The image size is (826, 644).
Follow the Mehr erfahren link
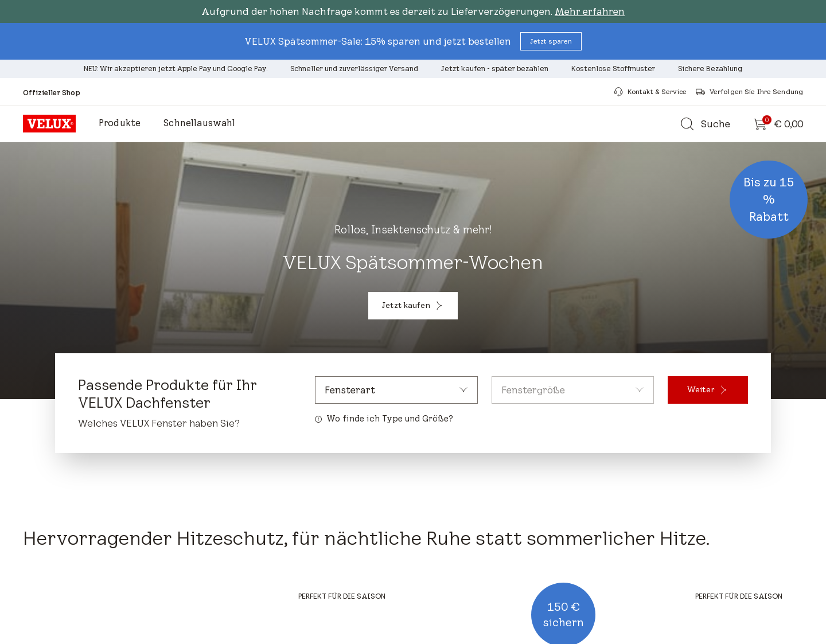[590, 11]
